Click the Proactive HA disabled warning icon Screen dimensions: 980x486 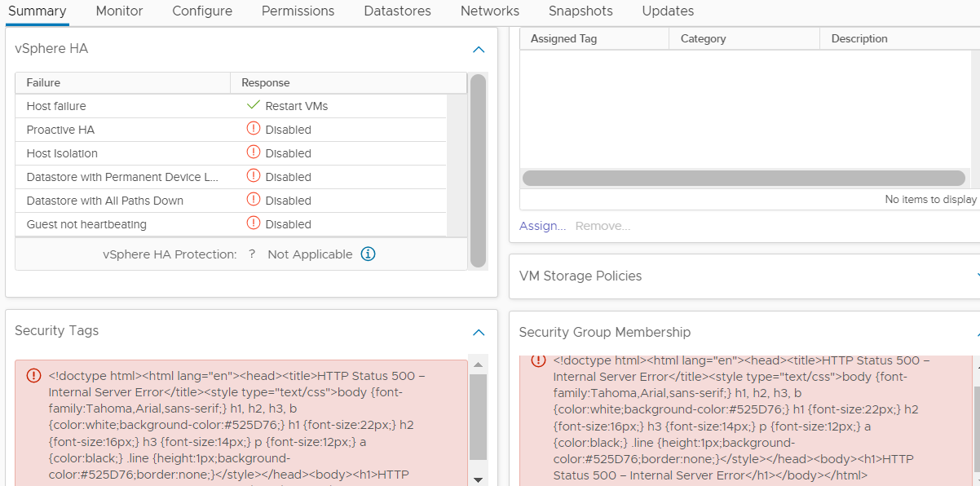pos(253,129)
